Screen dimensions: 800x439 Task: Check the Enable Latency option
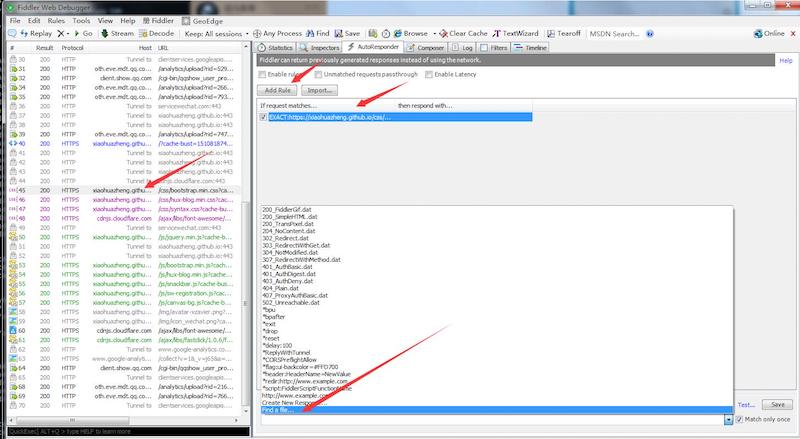[x=429, y=75]
